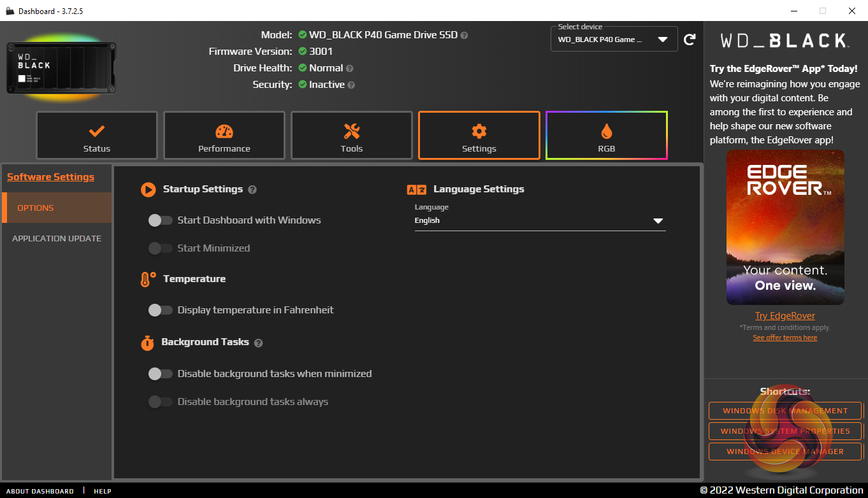Open the Windows Disk Management shortcut
Image resolution: width=868 pixels, height=498 pixels.
coord(785,411)
